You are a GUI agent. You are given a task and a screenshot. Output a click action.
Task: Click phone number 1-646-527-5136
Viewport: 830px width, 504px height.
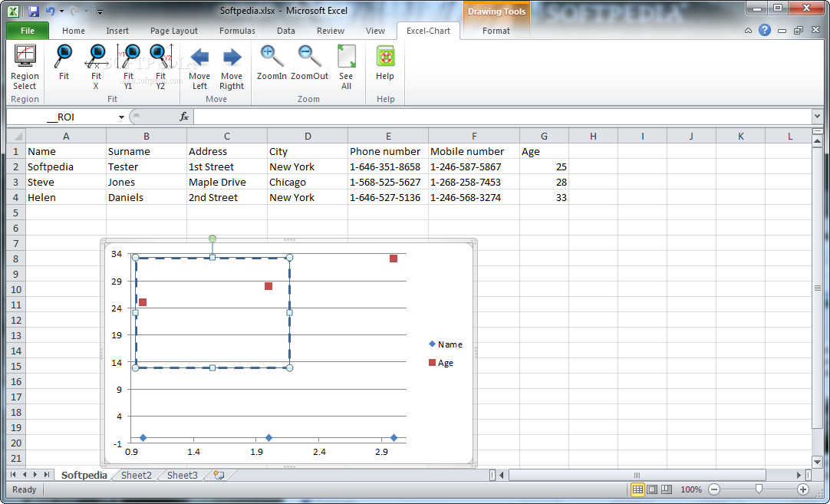tap(388, 197)
